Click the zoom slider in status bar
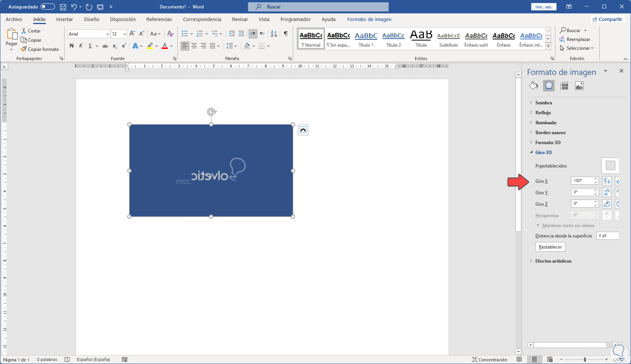631x364 pixels. pyautogui.click(x=584, y=359)
